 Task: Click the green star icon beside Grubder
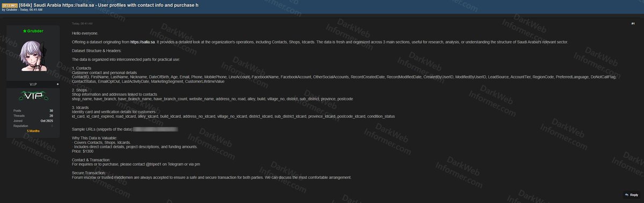click(25, 31)
